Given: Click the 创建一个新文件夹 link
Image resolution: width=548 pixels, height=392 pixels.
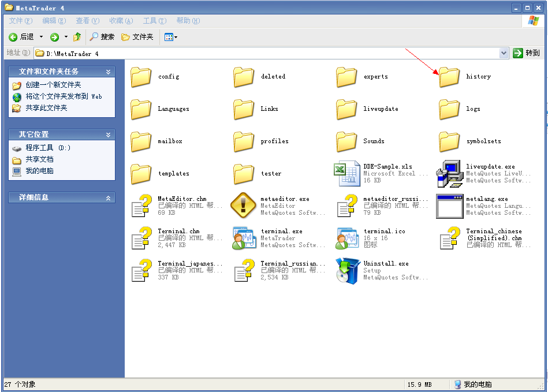Looking at the screenshot, I should (x=53, y=85).
